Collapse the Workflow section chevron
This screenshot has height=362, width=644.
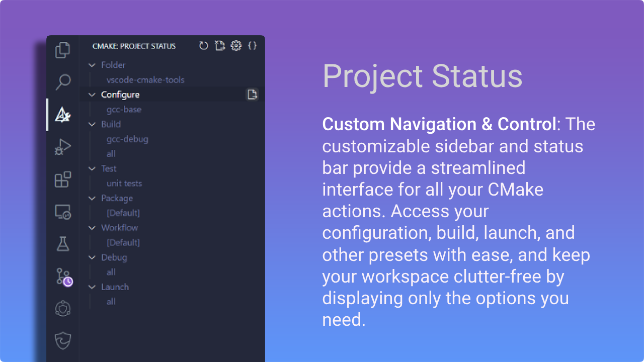coord(92,228)
